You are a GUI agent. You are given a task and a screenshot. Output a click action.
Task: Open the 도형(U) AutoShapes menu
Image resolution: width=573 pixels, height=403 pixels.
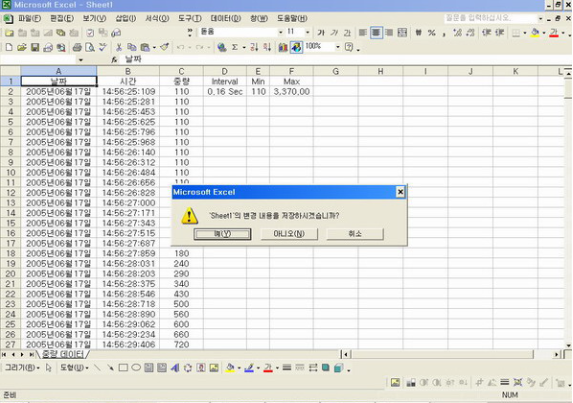click(x=74, y=368)
